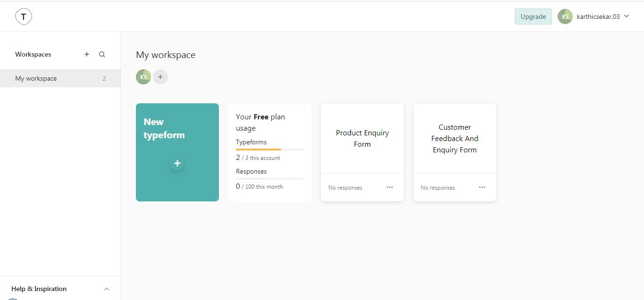644x300 pixels.
Task: Add a new workspace with the plus icon
Action: pos(87,54)
